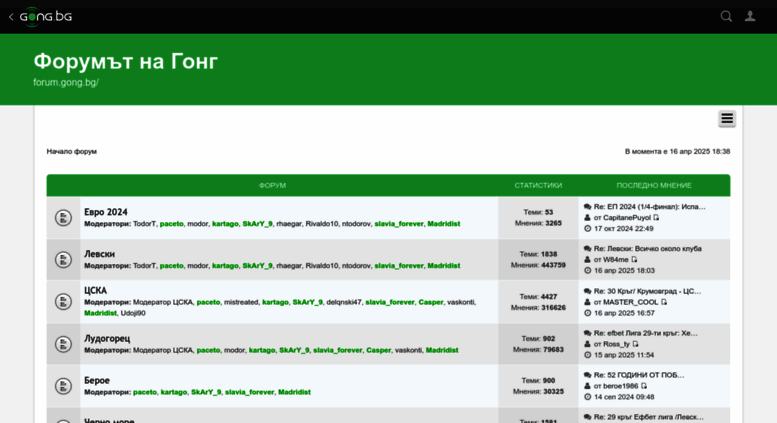Screen dimensions: 777x423
Task: Open the Левски forum
Action: click(99, 254)
